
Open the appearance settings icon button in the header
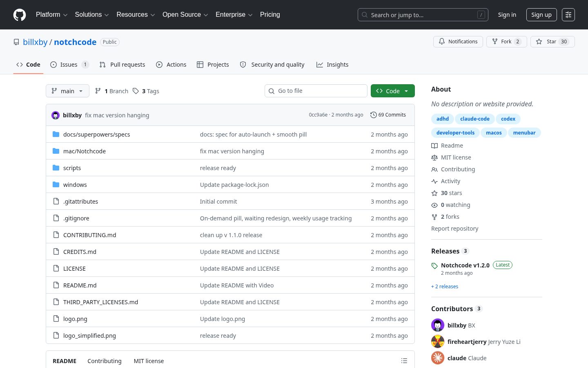[568, 15]
